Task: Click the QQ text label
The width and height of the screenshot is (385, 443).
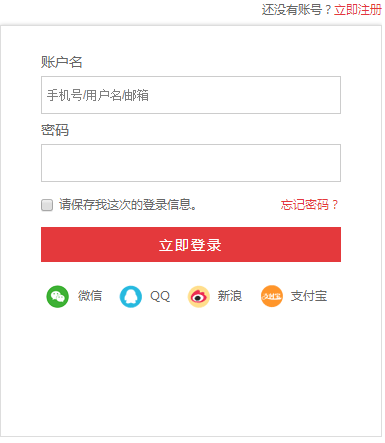Action: [160, 296]
